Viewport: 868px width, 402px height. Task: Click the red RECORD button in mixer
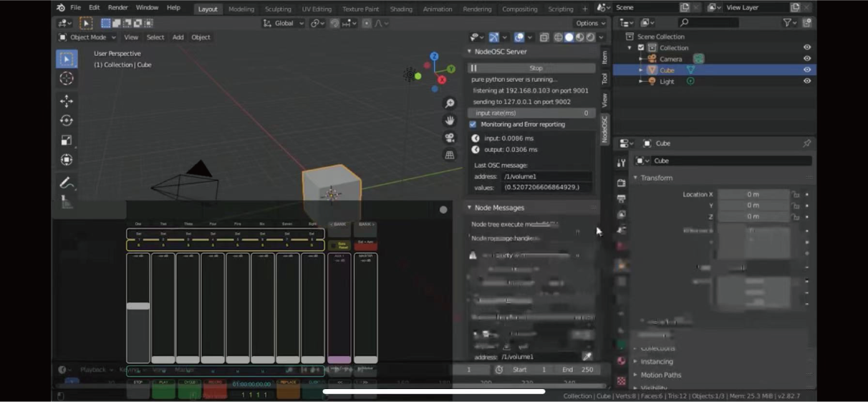click(215, 388)
